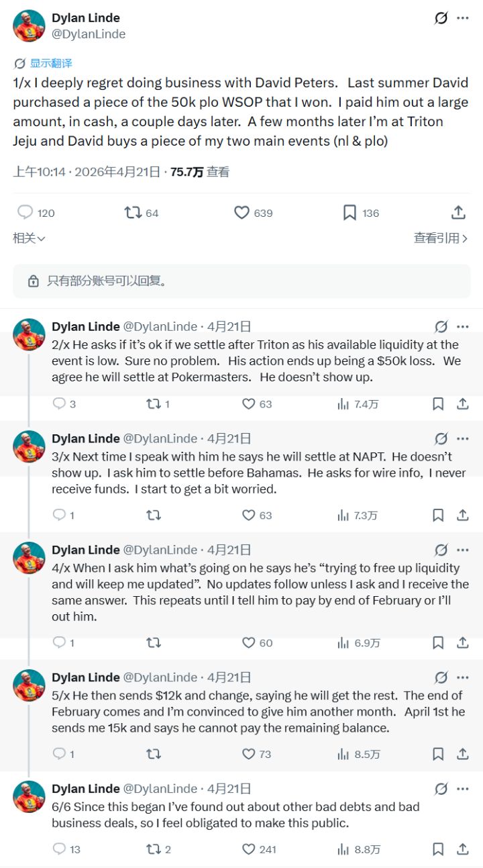Repost the 4/x tweet

click(153, 642)
